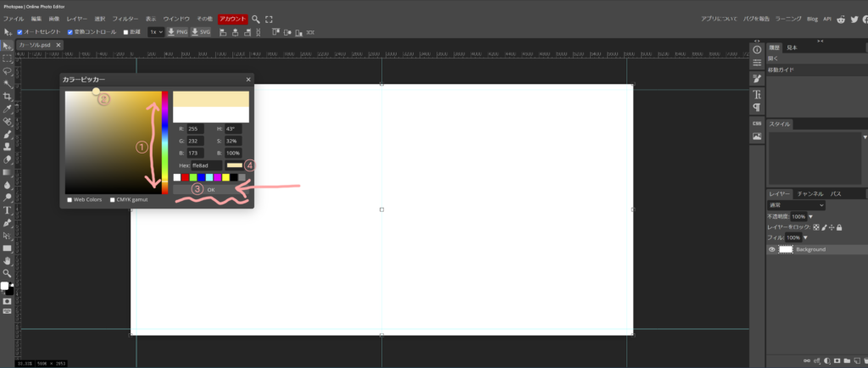Open the フィルター menu
Image resolution: width=868 pixels, height=368 pixels.
(x=125, y=19)
